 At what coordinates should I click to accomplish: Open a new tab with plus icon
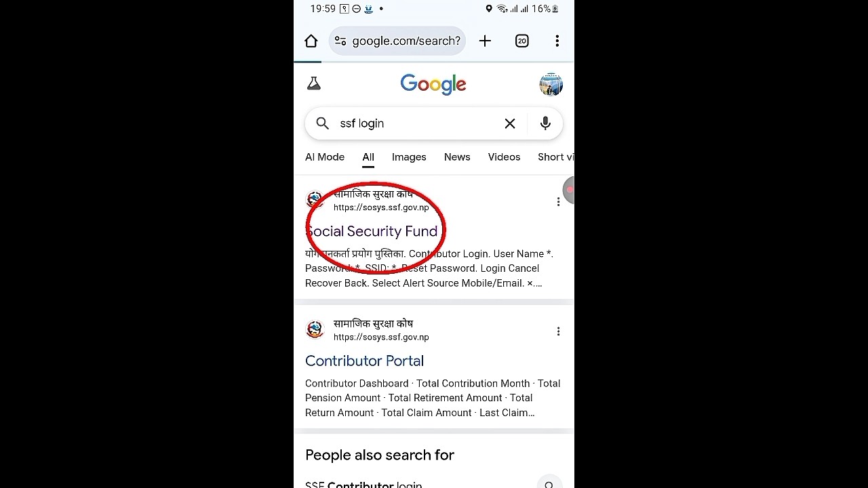(485, 41)
